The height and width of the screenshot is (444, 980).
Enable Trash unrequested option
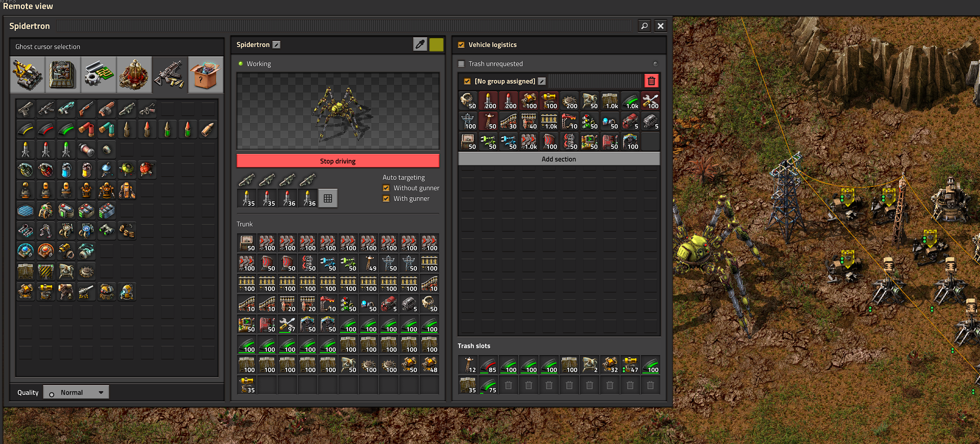461,64
